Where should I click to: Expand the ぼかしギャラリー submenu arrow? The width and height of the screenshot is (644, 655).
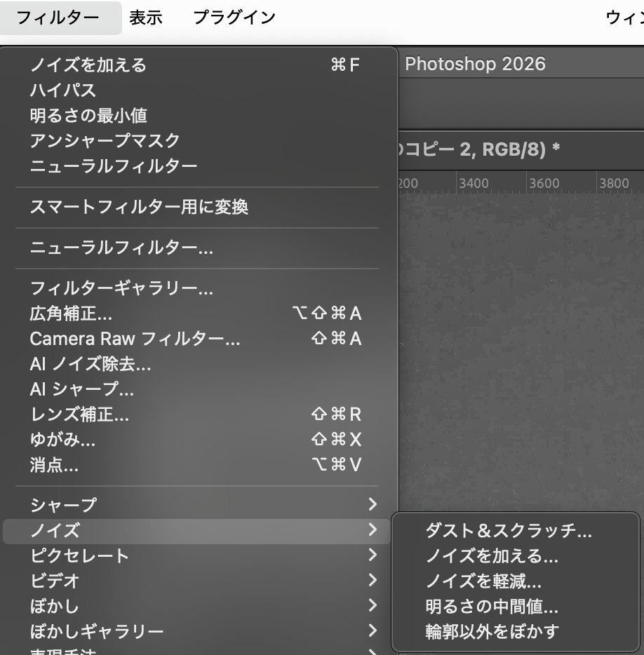click(372, 631)
